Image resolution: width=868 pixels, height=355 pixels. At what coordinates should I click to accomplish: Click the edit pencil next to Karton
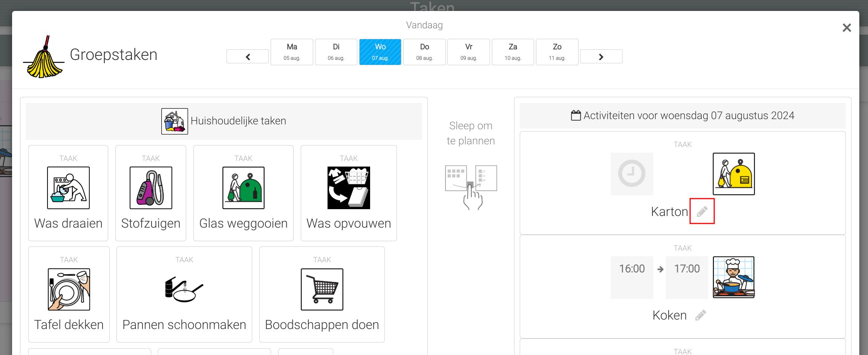click(702, 211)
